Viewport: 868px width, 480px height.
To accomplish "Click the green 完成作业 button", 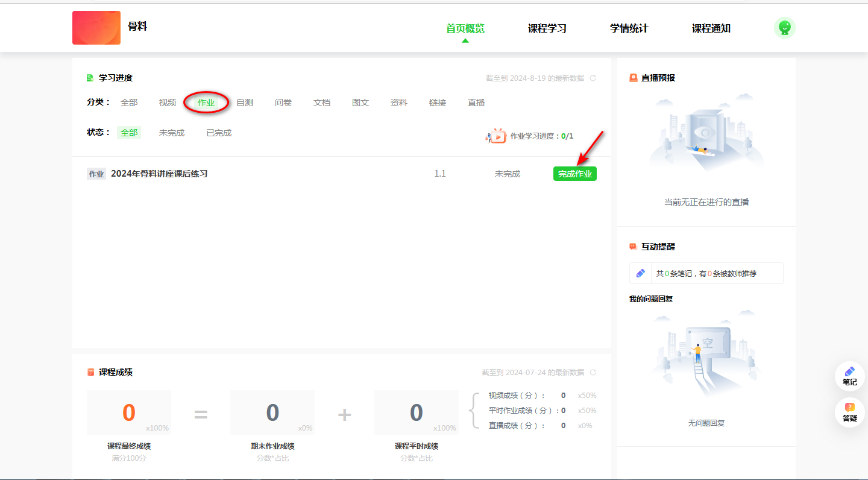I will tap(574, 174).
